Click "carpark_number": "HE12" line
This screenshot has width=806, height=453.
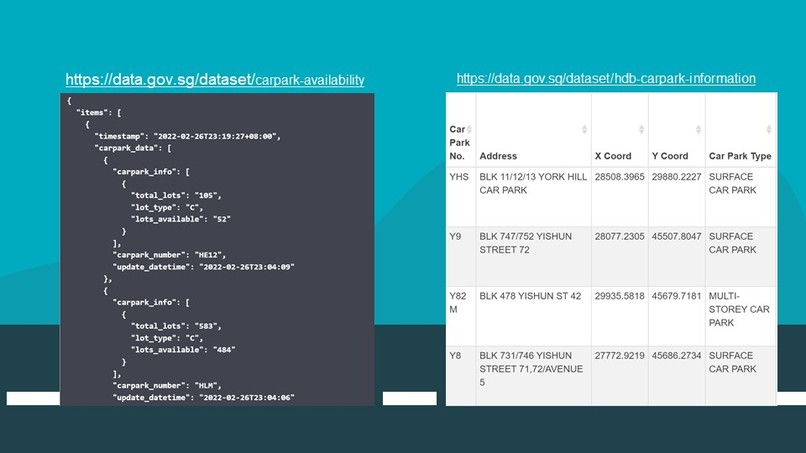[x=169, y=255]
